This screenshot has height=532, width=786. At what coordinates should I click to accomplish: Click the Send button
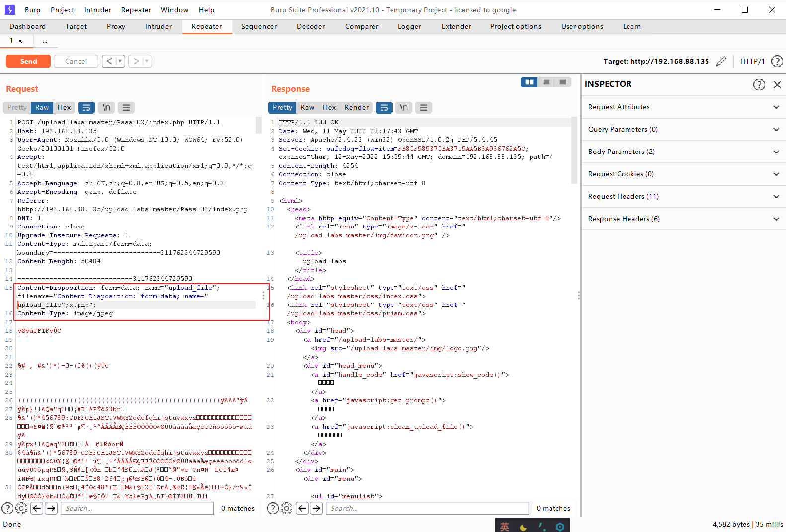pos(28,61)
